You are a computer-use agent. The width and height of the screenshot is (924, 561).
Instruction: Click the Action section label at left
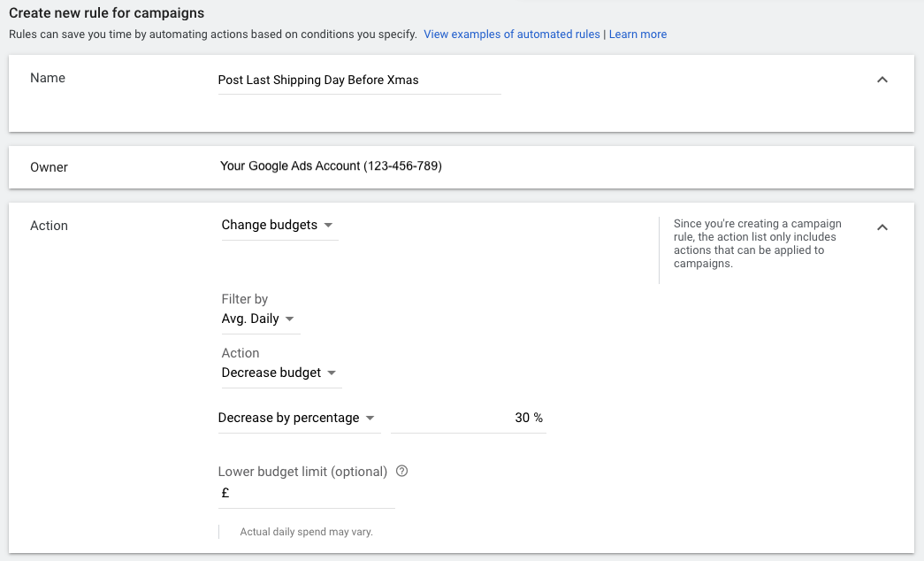(x=49, y=226)
